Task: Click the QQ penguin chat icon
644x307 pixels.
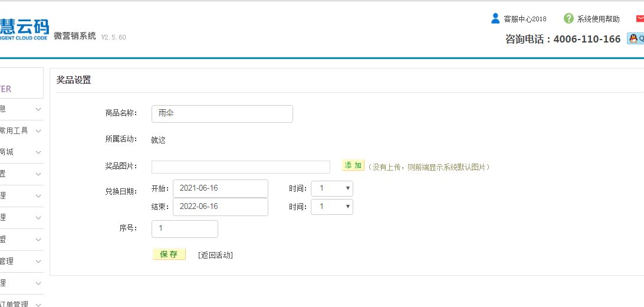Action: pos(634,39)
